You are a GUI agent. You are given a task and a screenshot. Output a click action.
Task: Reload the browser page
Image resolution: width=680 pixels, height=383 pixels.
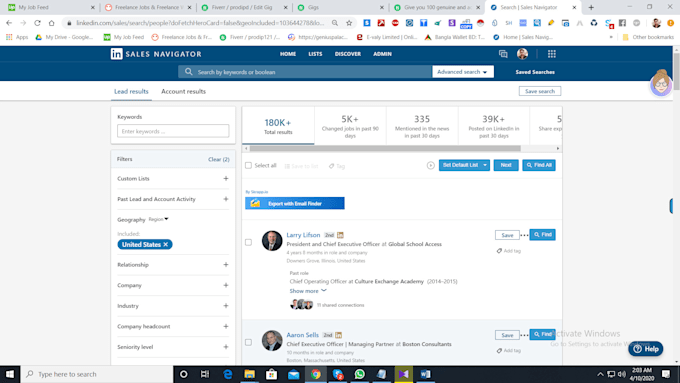[37, 23]
